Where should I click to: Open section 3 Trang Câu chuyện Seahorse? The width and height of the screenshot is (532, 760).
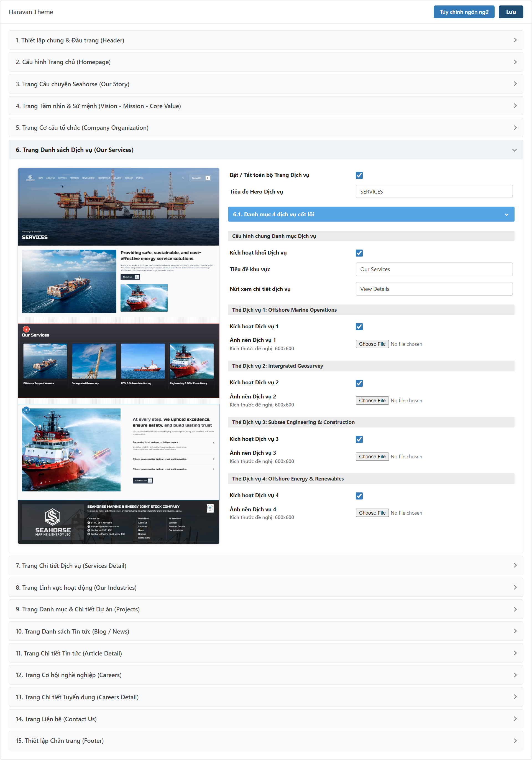coord(266,84)
